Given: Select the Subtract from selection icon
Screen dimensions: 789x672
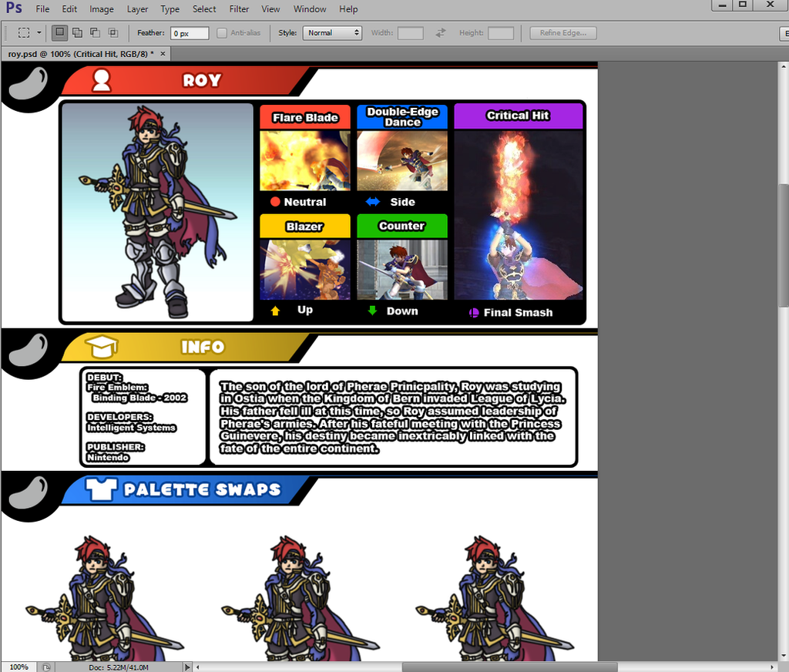Looking at the screenshot, I should (x=95, y=32).
